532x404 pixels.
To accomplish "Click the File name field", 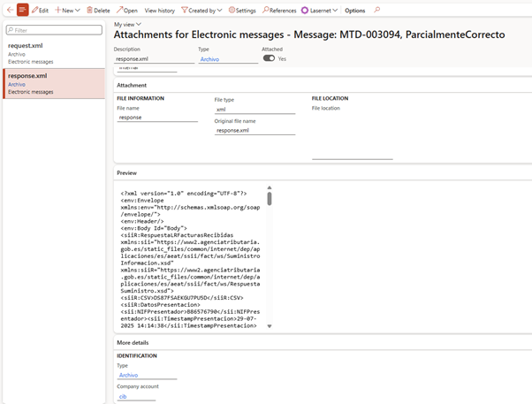I will [x=157, y=118].
